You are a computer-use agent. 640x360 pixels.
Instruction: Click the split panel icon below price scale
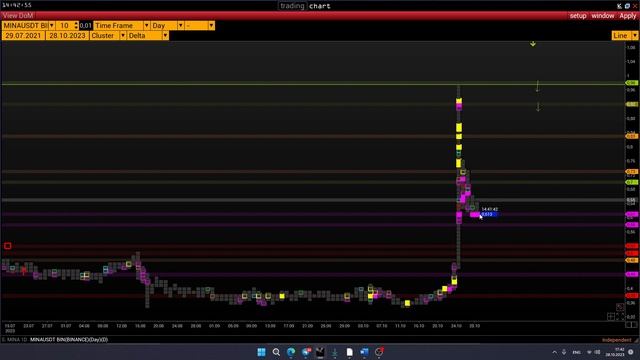[631, 325]
